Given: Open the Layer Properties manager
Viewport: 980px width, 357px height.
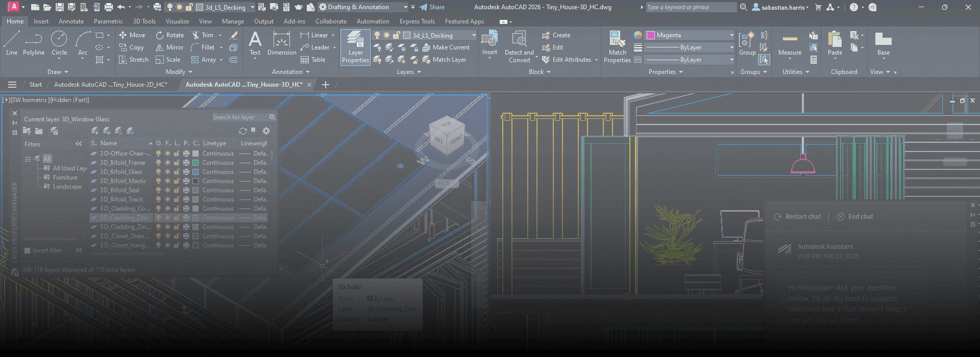Looking at the screenshot, I should (x=355, y=47).
